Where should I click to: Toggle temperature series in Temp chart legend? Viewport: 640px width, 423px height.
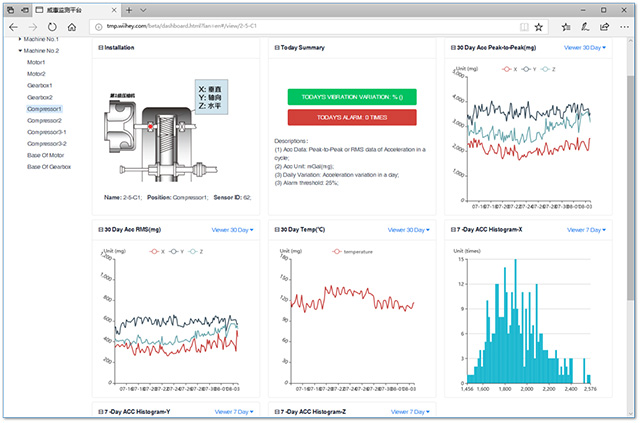click(x=353, y=252)
